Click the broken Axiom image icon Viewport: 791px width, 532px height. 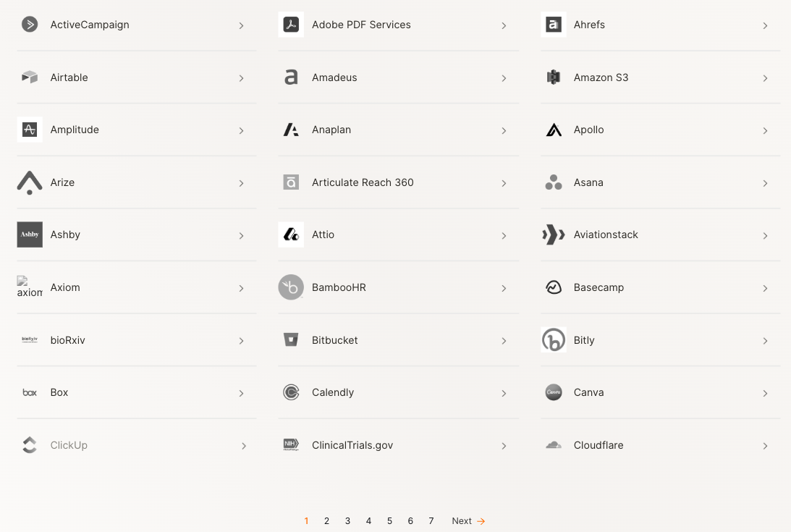(x=30, y=287)
